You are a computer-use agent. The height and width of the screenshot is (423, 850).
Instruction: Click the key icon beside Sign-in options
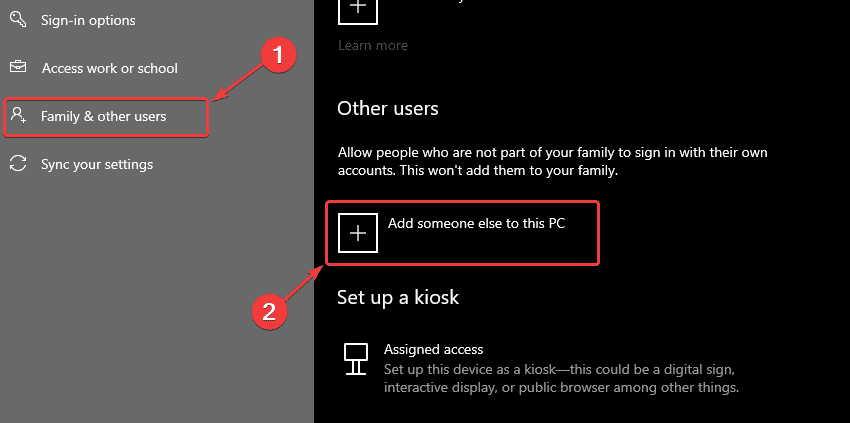(18, 19)
